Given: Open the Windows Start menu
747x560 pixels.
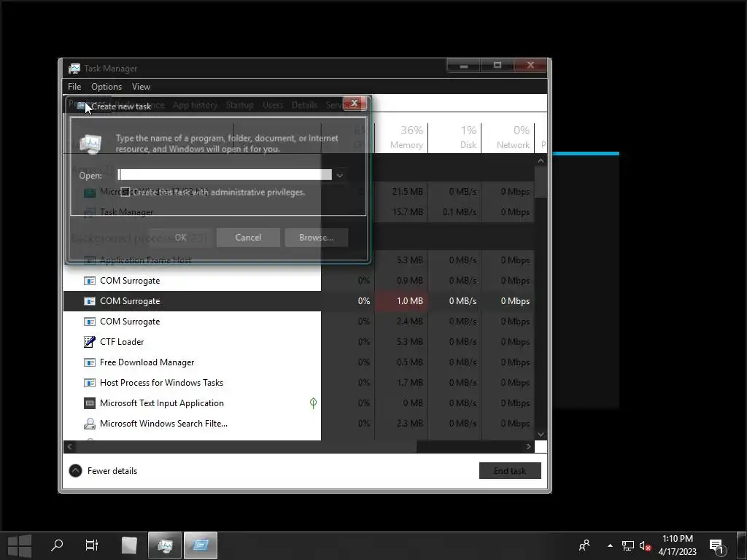Looking at the screenshot, I should (20, 545).
